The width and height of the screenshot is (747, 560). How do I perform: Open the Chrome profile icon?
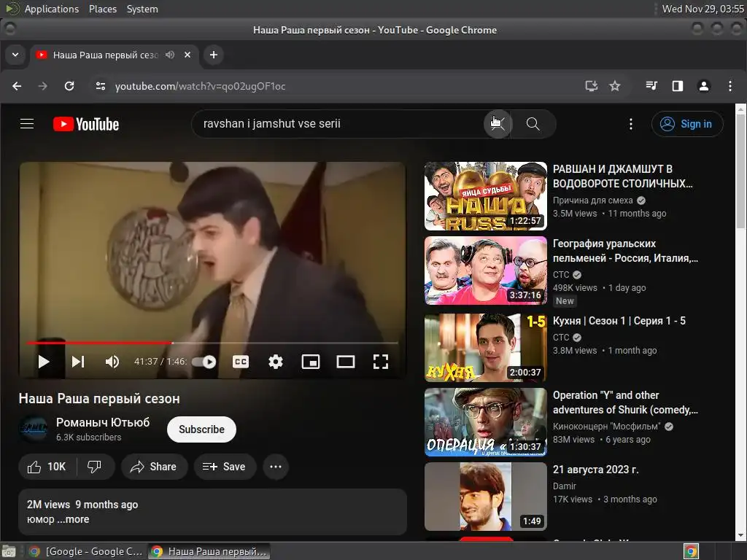point(704,86)
